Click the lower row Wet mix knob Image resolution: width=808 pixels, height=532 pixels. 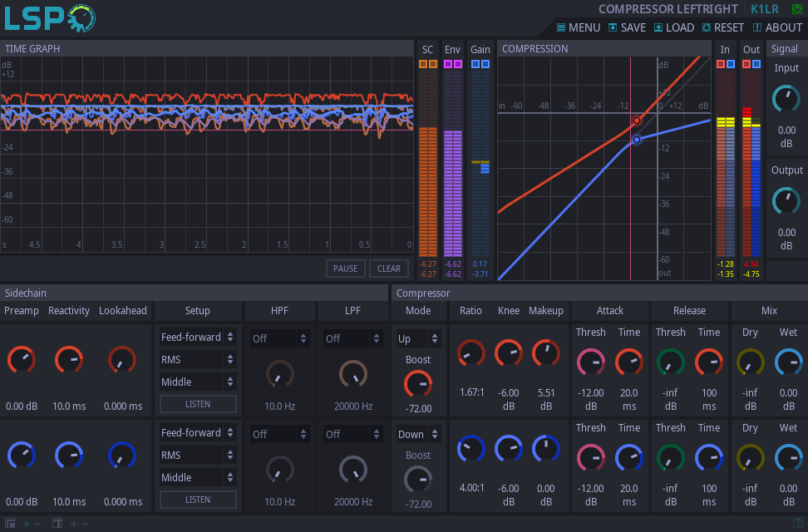[788, 457]
